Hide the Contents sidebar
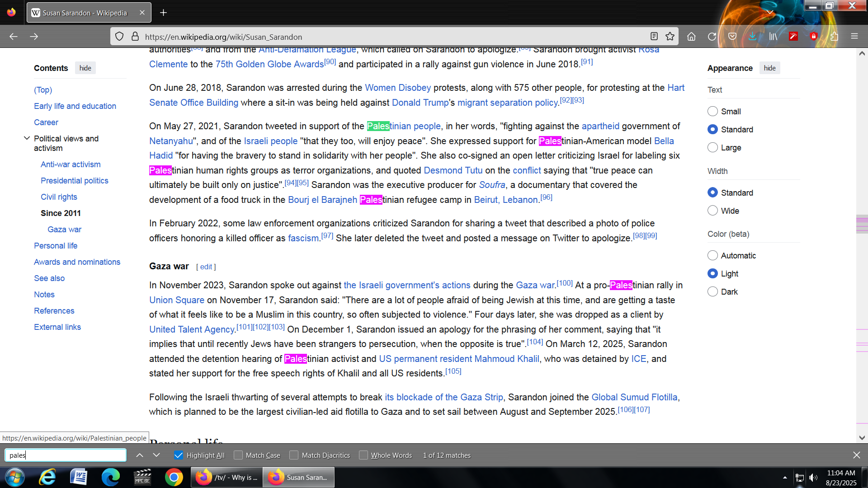868x488 pixels. (85, 68)
